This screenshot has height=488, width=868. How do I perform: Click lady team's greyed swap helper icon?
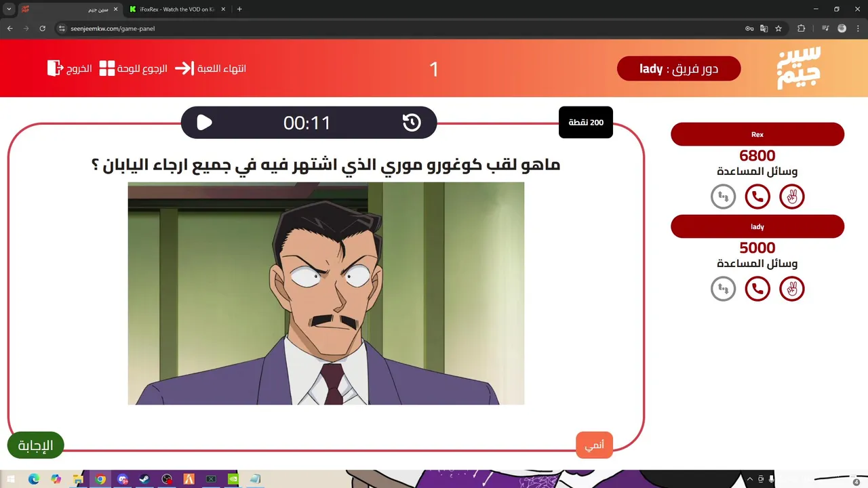(723, 289)
